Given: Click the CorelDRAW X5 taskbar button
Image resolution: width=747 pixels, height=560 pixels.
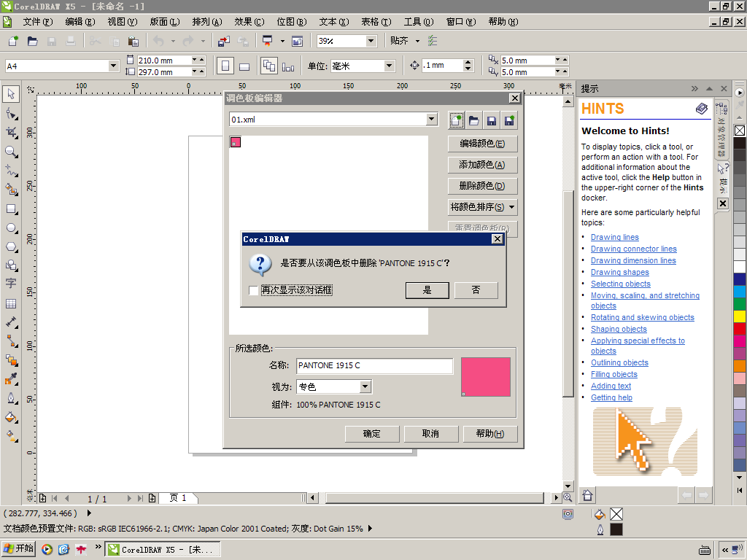Looking at the screenshot, I should (163, 550).
